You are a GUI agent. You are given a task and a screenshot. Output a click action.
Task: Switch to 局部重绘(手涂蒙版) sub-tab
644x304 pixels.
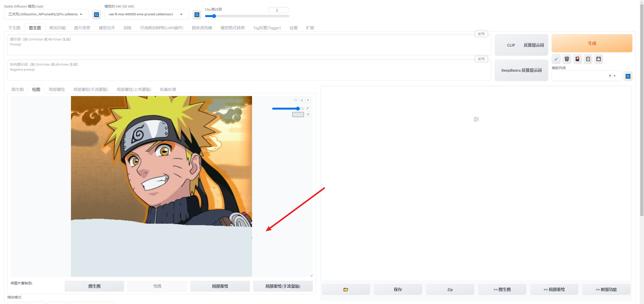click(91, 90)
